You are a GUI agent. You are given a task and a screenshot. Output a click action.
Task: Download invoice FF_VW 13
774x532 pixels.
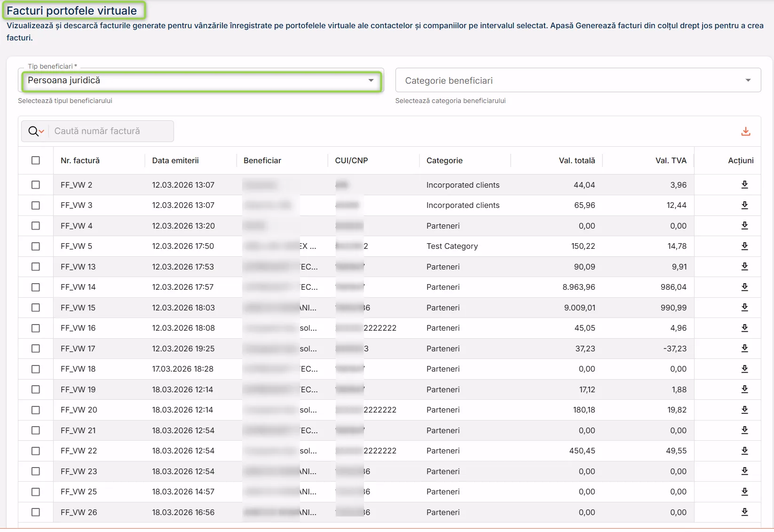(x=744, y=267)
